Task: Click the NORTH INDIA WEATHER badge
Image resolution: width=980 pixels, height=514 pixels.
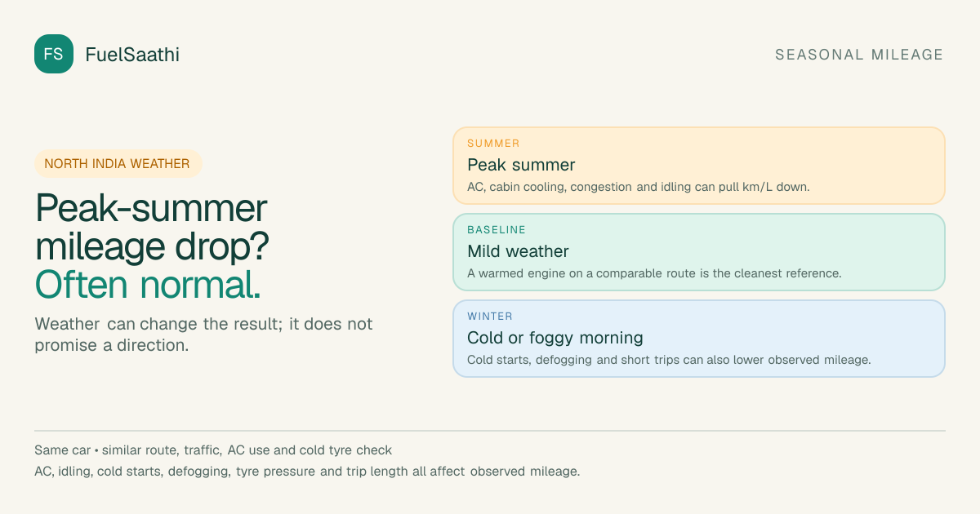Action: [x=118, y=163]
